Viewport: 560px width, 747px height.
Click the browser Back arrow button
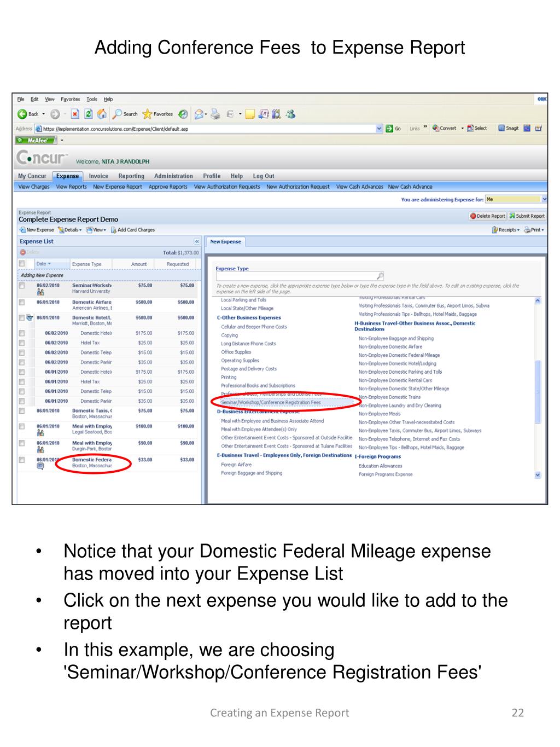click(x=22, y=114)
